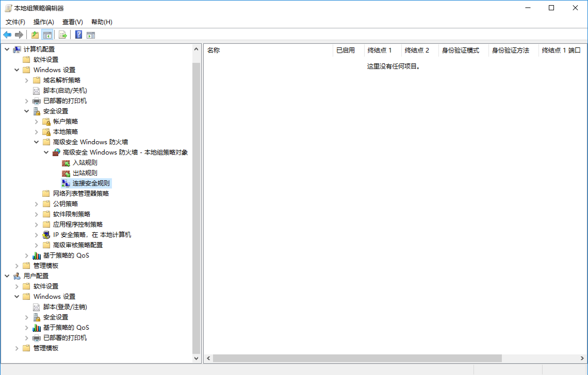Select the 出站规则 firewall icon item
588x375 pixels.
[85, 173]
